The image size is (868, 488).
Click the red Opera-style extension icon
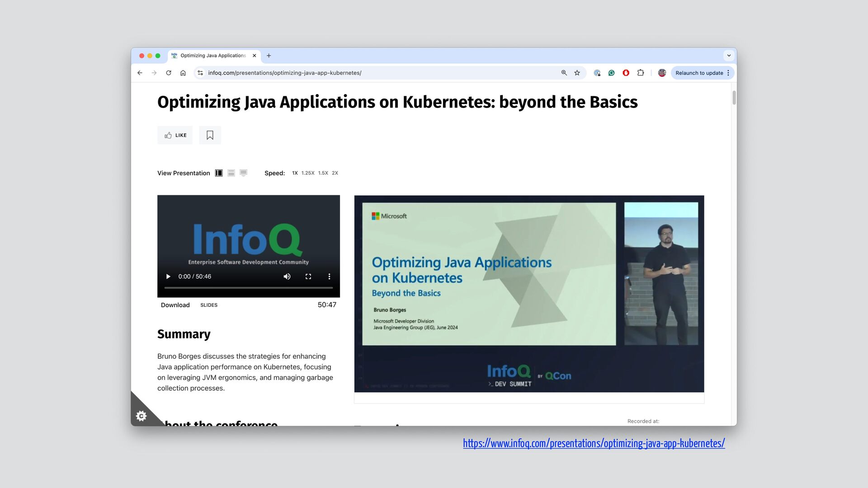[626, 73]
